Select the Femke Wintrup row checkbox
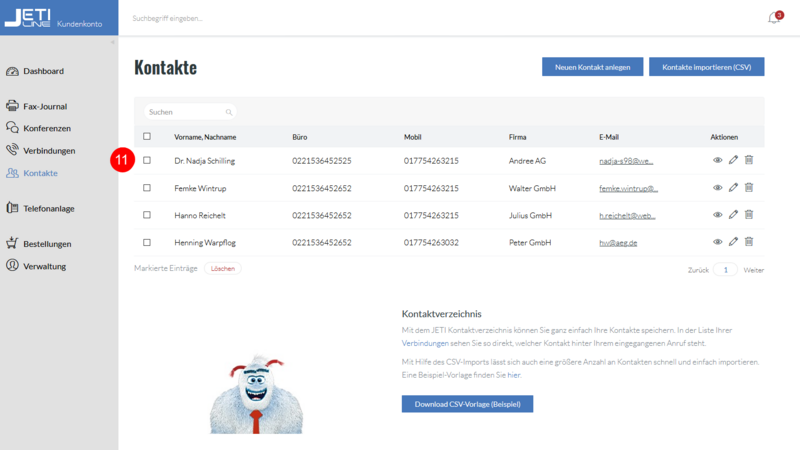Image resolution: width=800 pixels, height=450 pixels. pyautogui.click(x=147, y=188)
